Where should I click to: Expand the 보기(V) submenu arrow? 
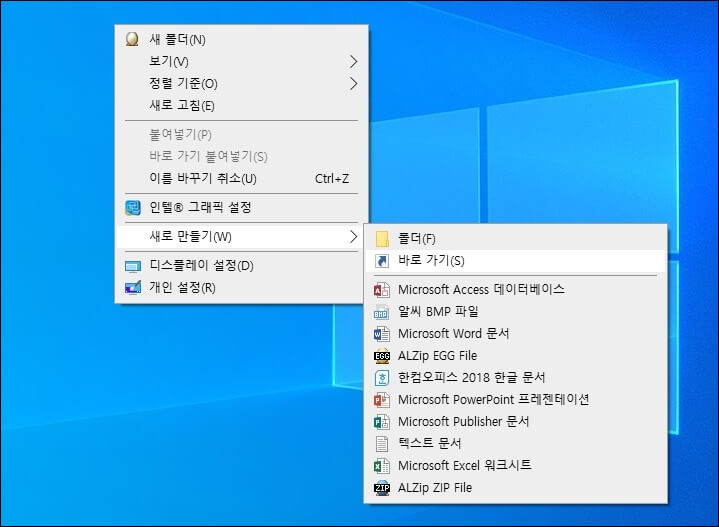pyautogui.click(x=353, y=61)
